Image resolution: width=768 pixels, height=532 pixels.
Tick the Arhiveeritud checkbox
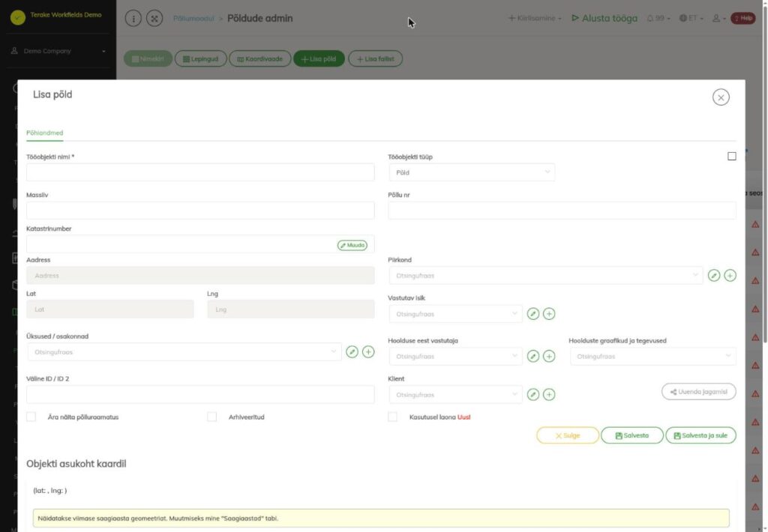tap(212, 417)
